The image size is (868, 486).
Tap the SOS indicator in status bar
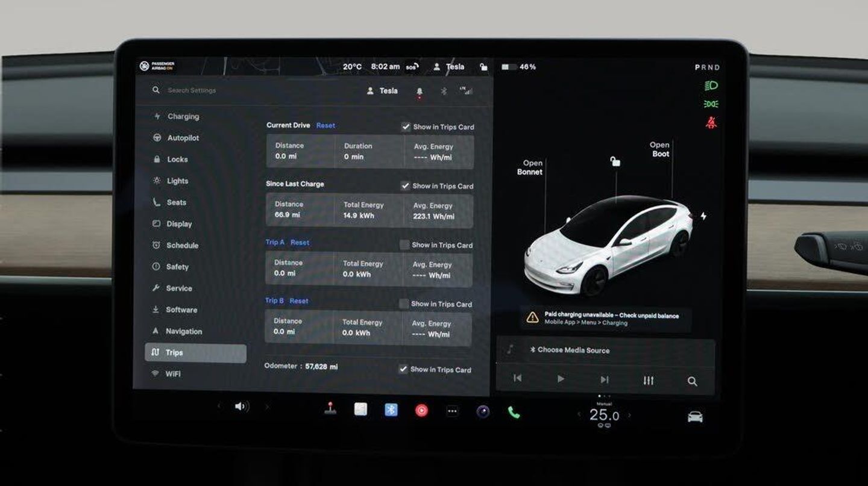pos(412,67)
